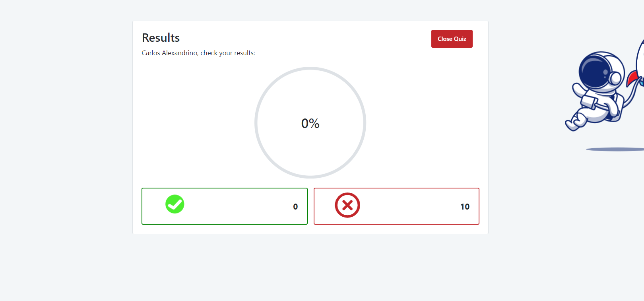Click the red rocket fin beside the astronaut
The image size is (644, 301).
tap(632, 77)
